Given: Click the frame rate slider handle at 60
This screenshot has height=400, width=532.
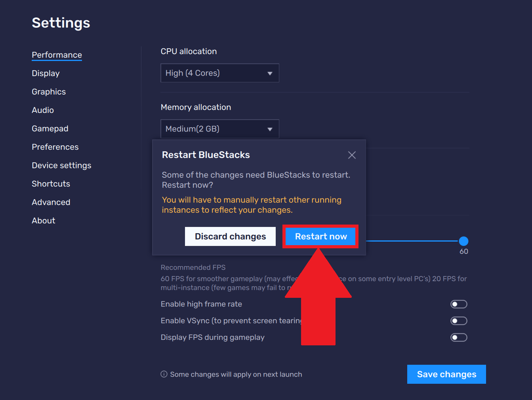Looking at the screenshot, I should point(463,241).
